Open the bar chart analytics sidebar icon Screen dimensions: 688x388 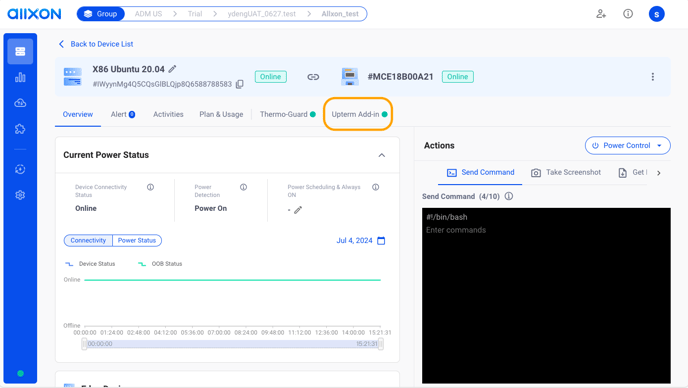pos(20,78)
